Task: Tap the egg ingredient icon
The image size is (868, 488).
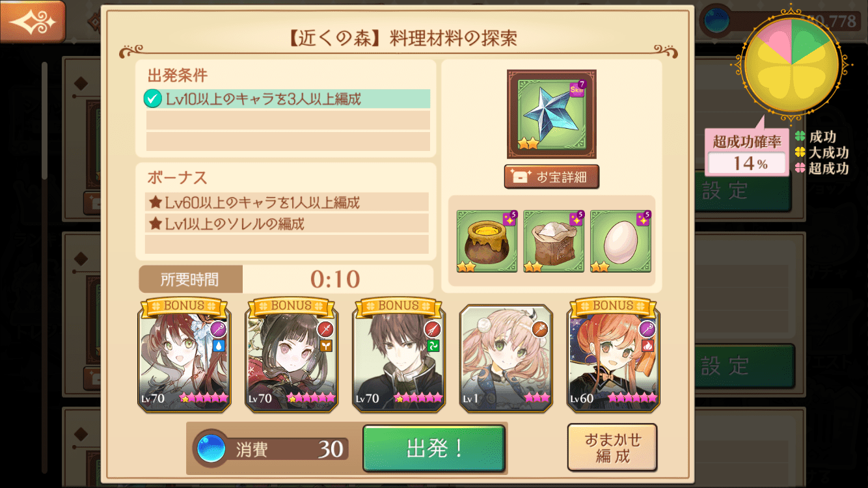Action: [621, 241]
